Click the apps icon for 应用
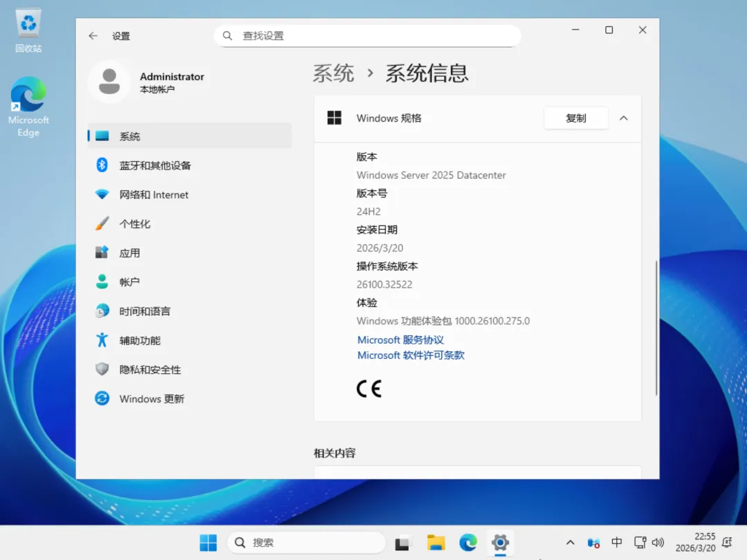747x560 pixels. (x=102, y=252)
